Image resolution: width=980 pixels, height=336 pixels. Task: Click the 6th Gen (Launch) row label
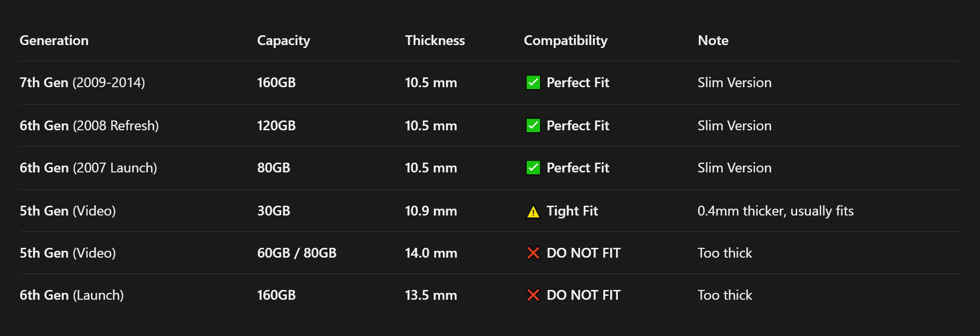(x=72, y=295)
